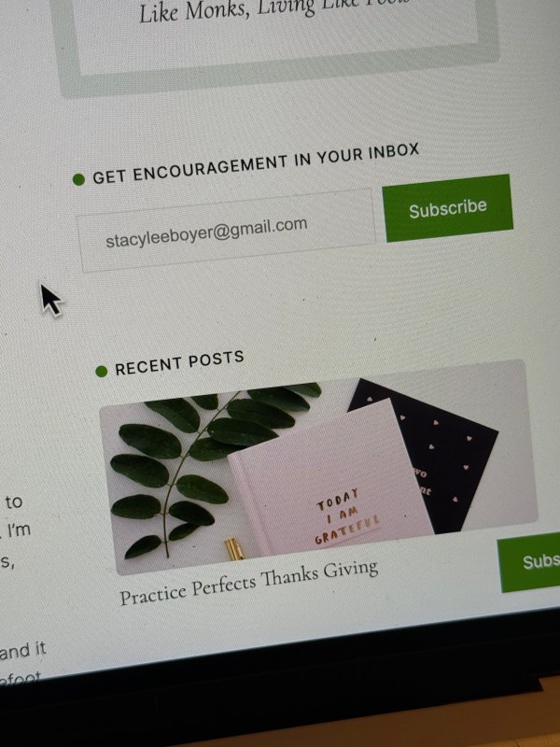Click the word 'to' in the left article text

point(13,501)
